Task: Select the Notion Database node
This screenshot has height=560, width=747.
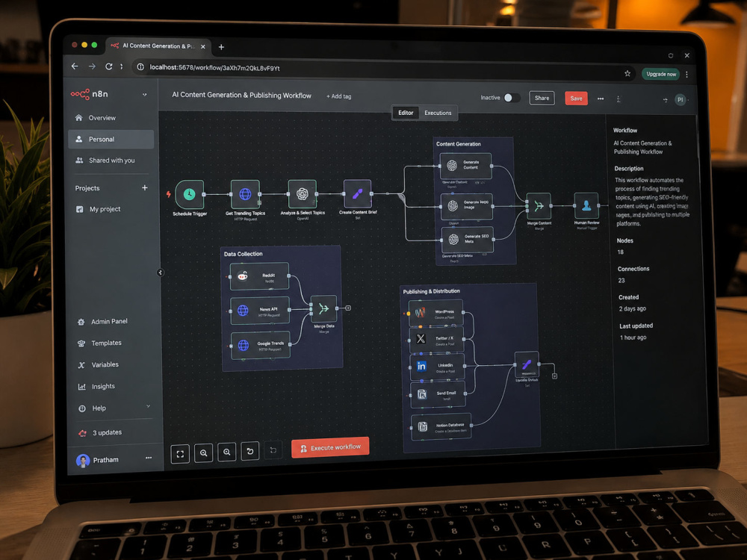Action: (441, 426)
